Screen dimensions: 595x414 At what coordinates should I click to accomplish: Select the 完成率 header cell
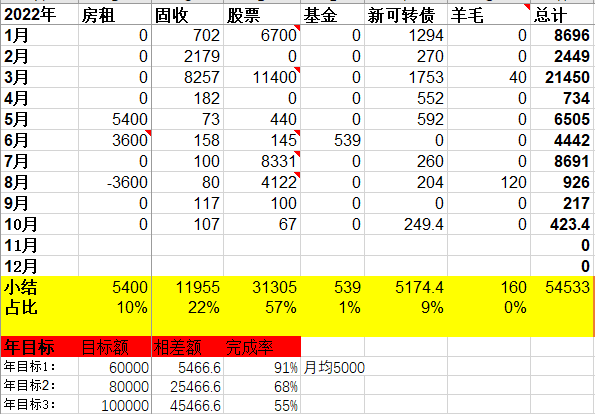coord(262,346)
